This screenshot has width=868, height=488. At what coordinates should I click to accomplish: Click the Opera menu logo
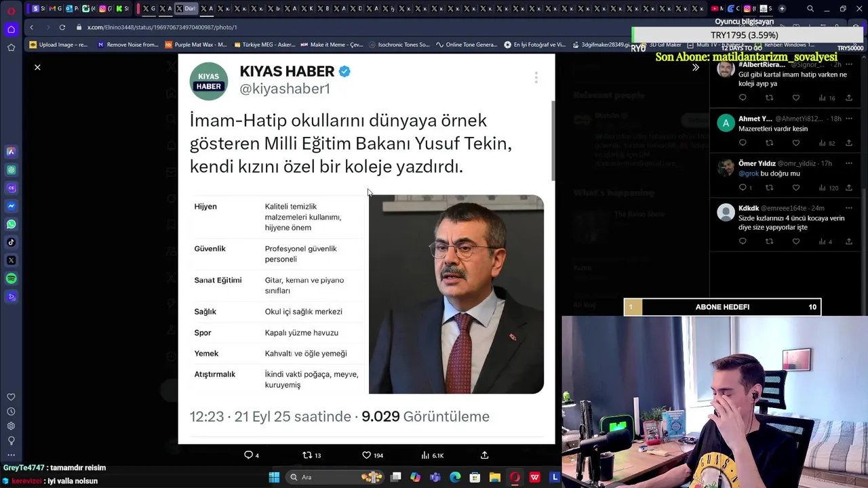click(x=11, y=9)
